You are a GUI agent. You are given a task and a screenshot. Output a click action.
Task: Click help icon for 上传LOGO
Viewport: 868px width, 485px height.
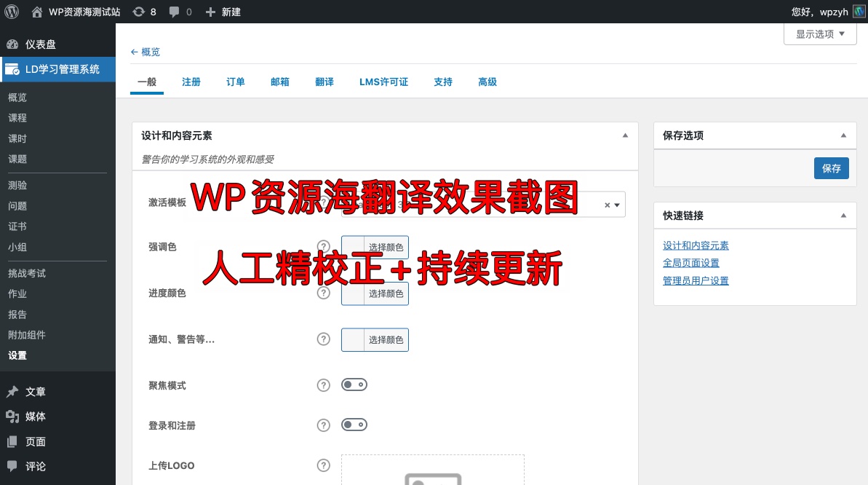[323, 465]
